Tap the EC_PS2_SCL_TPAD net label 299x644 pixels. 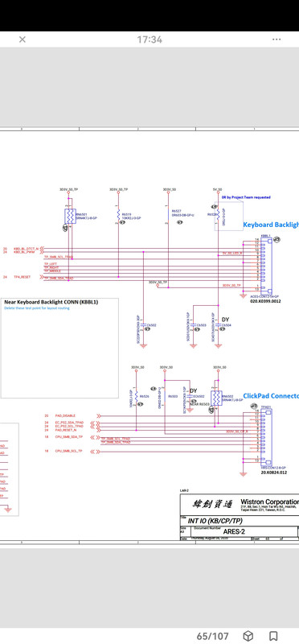point(69,427)
